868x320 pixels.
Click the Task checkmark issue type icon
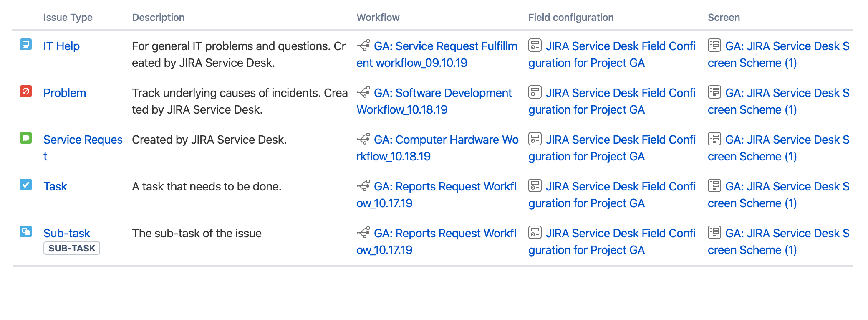[x=26, y=185]
